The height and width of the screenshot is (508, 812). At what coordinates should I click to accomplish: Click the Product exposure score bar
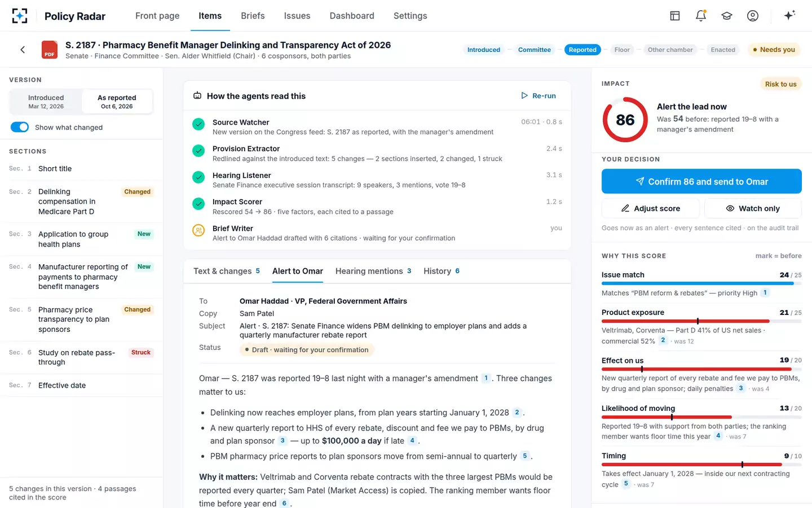pos(701,321)
